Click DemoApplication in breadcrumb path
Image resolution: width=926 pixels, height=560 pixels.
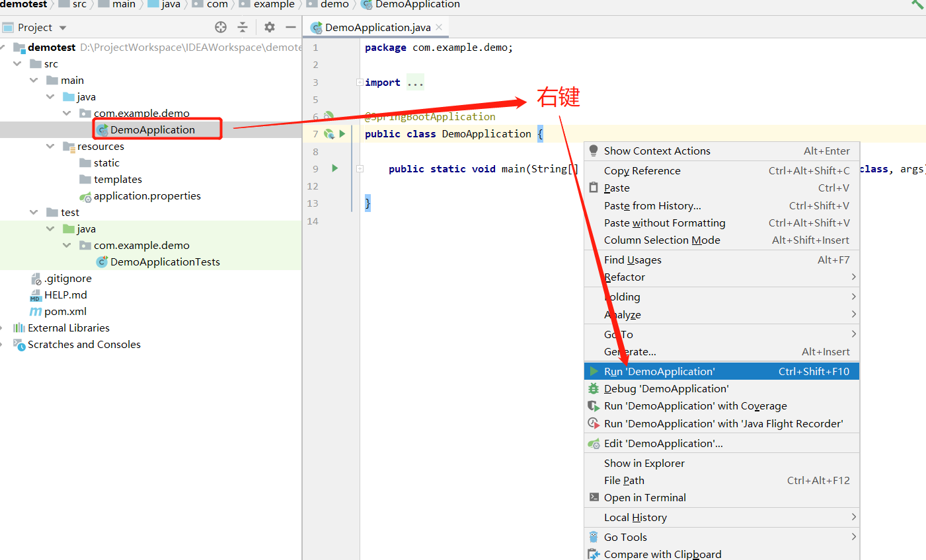[417, 5]
